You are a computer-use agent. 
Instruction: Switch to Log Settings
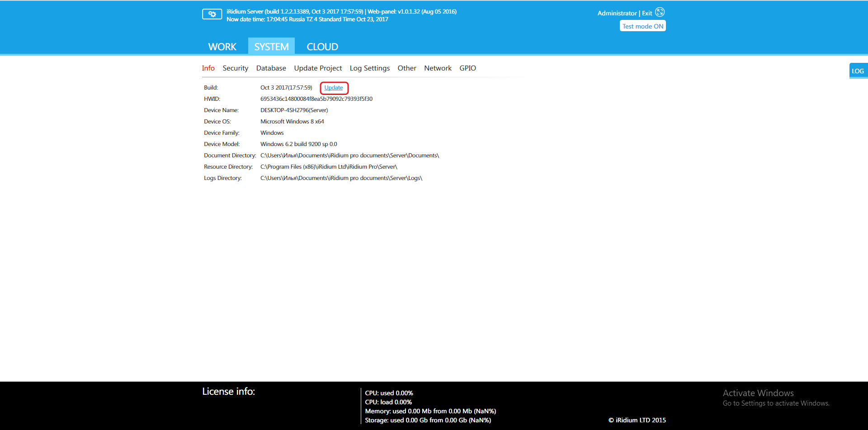coord(369,68)
